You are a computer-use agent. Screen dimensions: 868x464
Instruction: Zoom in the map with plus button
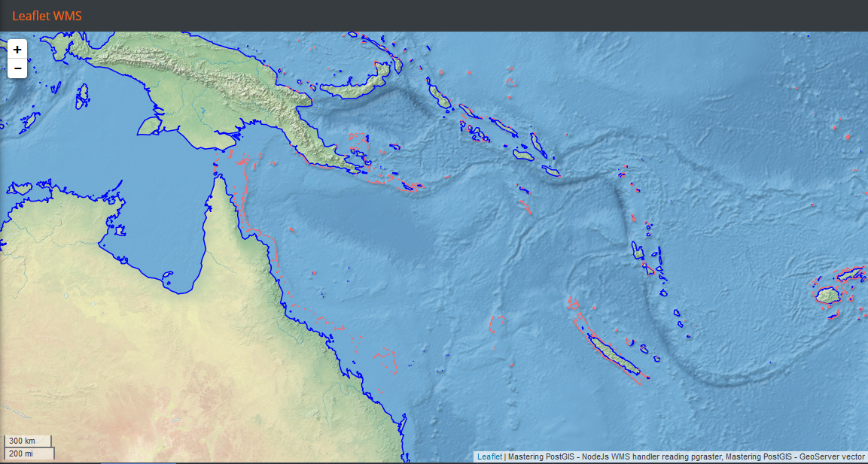18,50
